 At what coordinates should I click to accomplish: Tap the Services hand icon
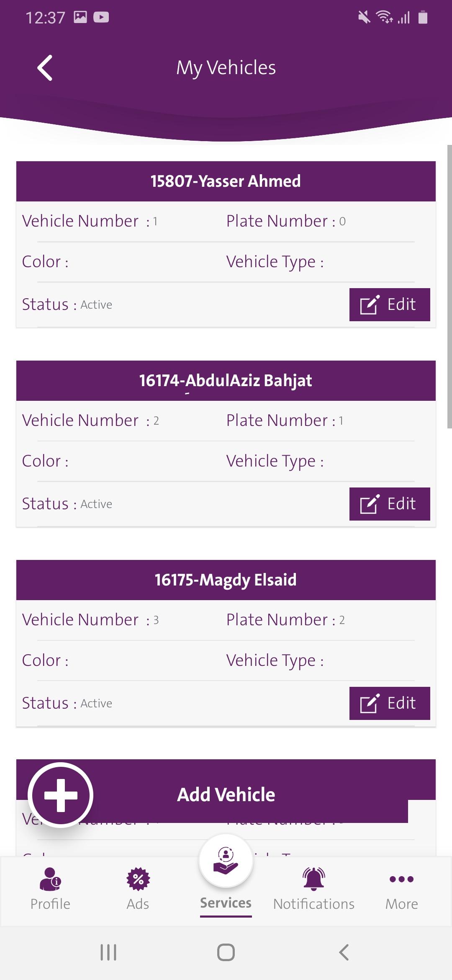(x=226, y=861)
